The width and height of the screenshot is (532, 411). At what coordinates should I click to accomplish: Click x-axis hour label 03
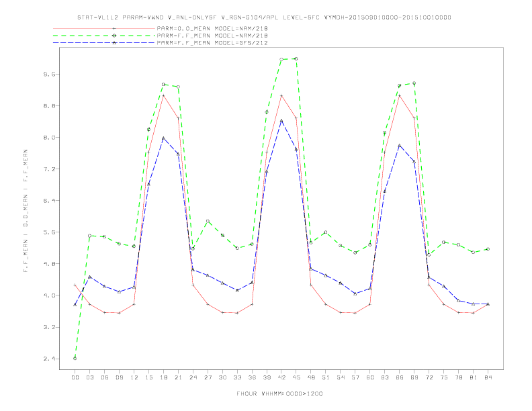click(x=90, y=377)
